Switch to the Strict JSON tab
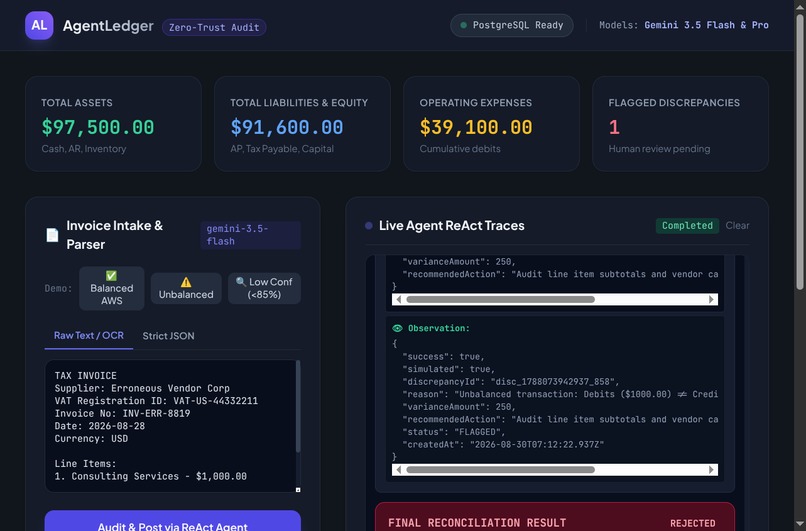This screenshot has width=806, height=531. pyautogui.click(x=168, y=336)
